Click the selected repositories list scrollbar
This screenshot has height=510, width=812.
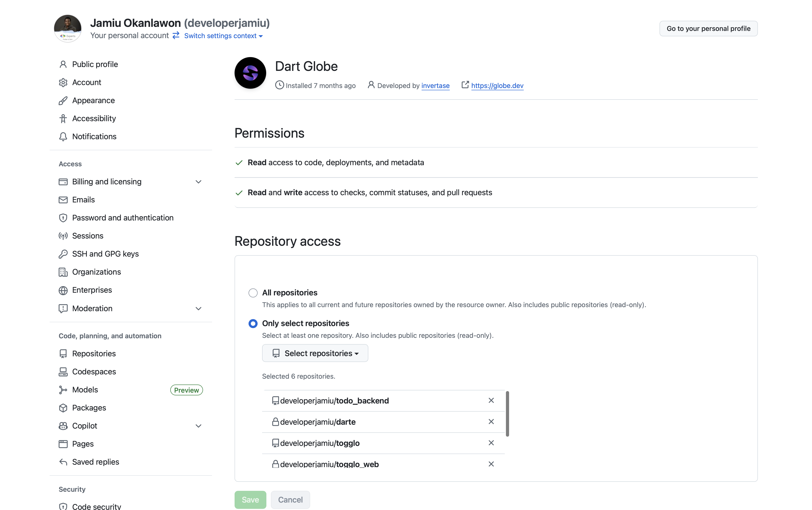click(507, 414)
